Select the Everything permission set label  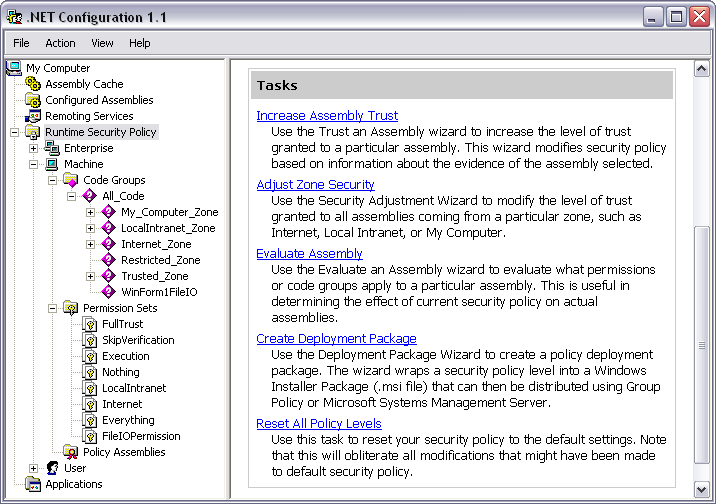(128, 420)
